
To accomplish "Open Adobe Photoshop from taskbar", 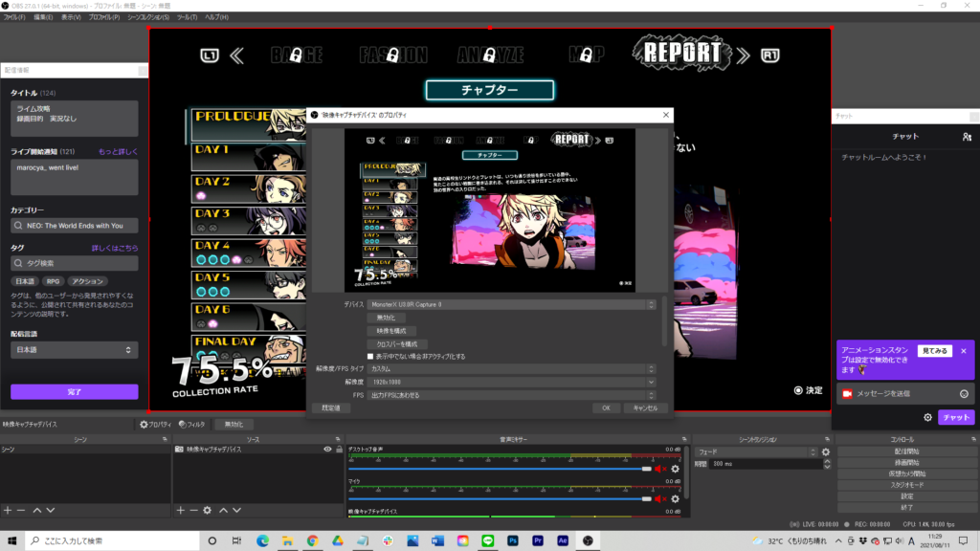I will coord(513,540).
